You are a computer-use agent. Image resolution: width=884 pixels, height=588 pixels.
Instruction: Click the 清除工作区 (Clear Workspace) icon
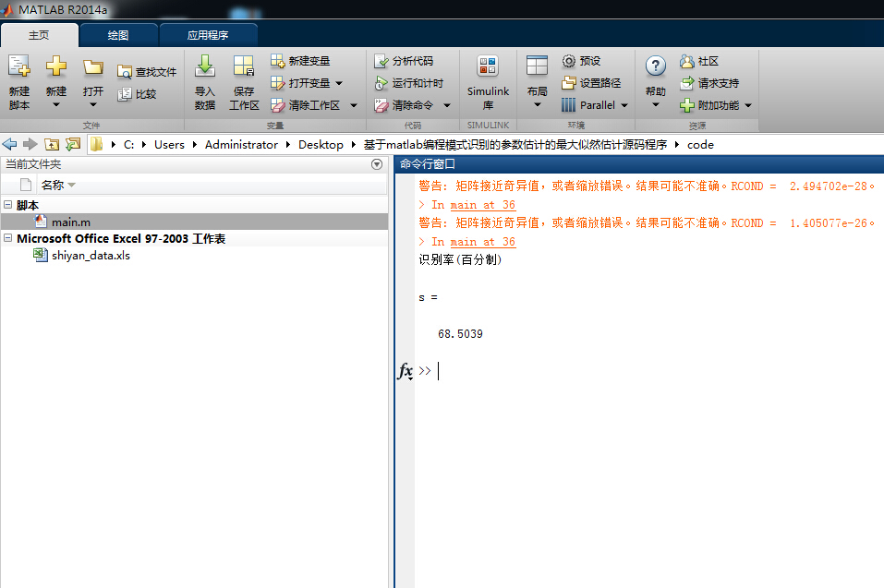click(277, 105)
